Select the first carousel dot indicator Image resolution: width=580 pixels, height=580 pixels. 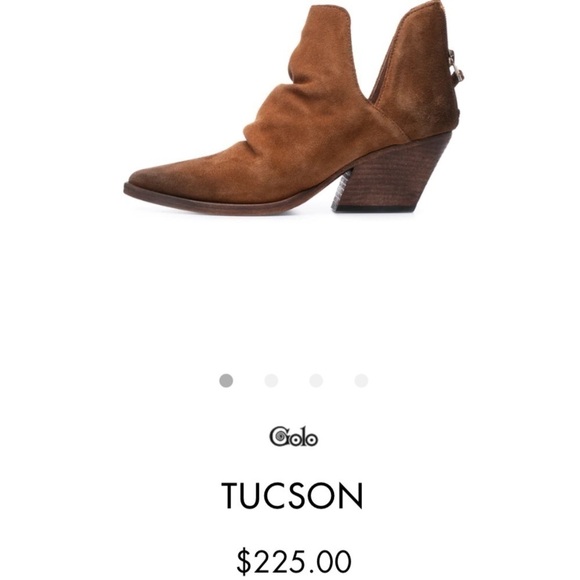point(226,380)
